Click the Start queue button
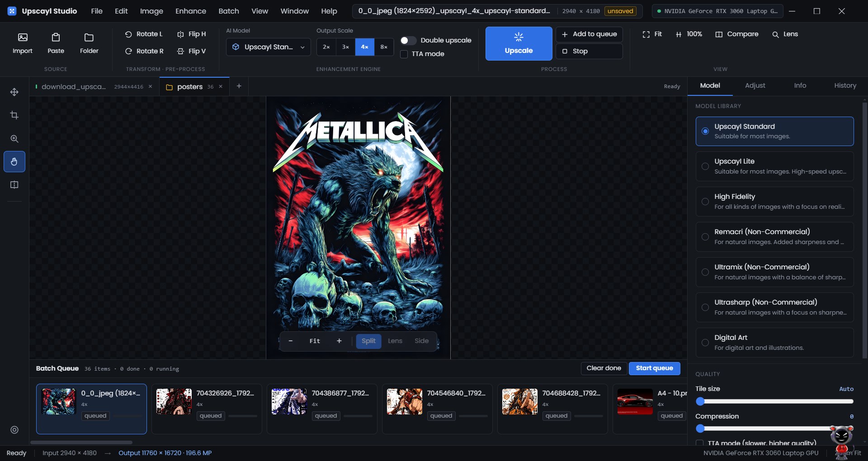Screen dimensions: 868x461 (x=654, y=368)
